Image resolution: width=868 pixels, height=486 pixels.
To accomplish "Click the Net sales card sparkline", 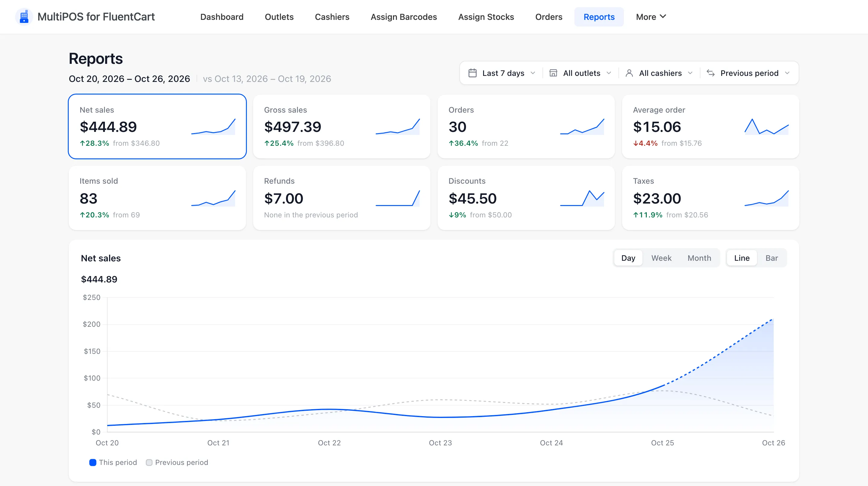I will click(x=213, y=126).
